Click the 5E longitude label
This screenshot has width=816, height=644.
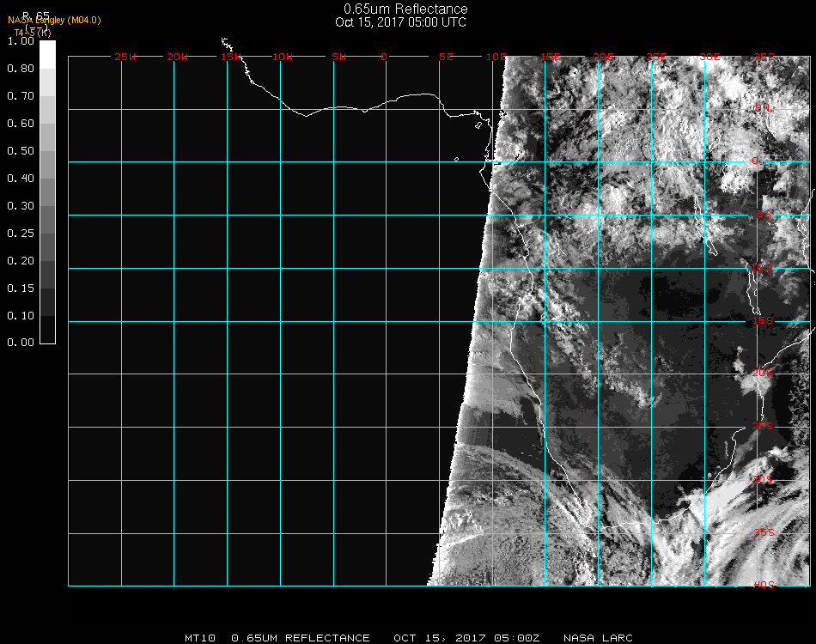[446, 57]
